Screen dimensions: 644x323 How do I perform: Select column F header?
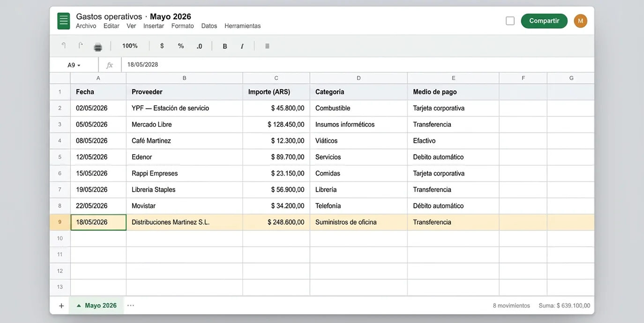523,78
